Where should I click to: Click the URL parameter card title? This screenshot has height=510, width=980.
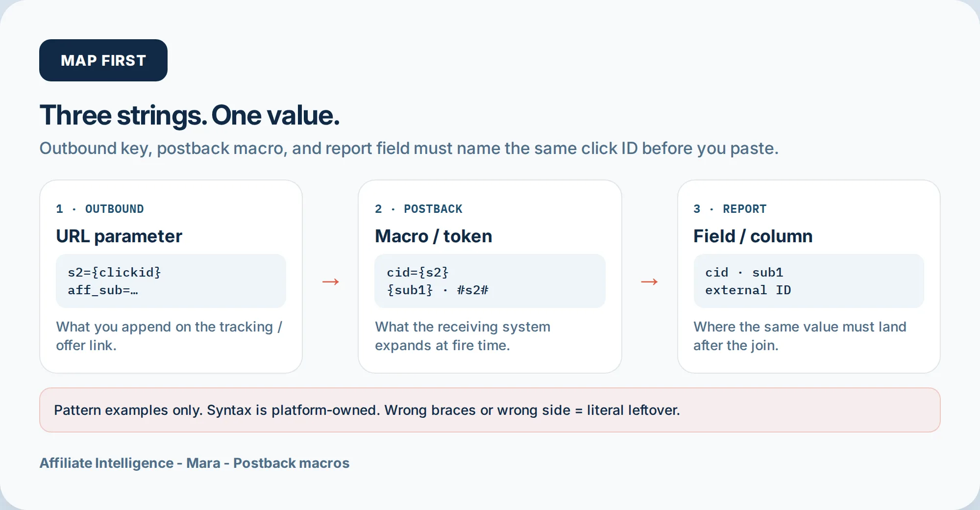[x=119, y=236]
